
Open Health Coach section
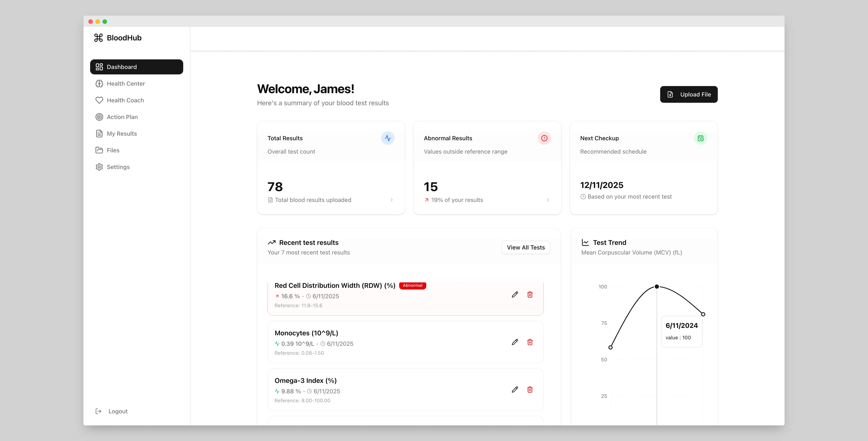click(125, 100)
